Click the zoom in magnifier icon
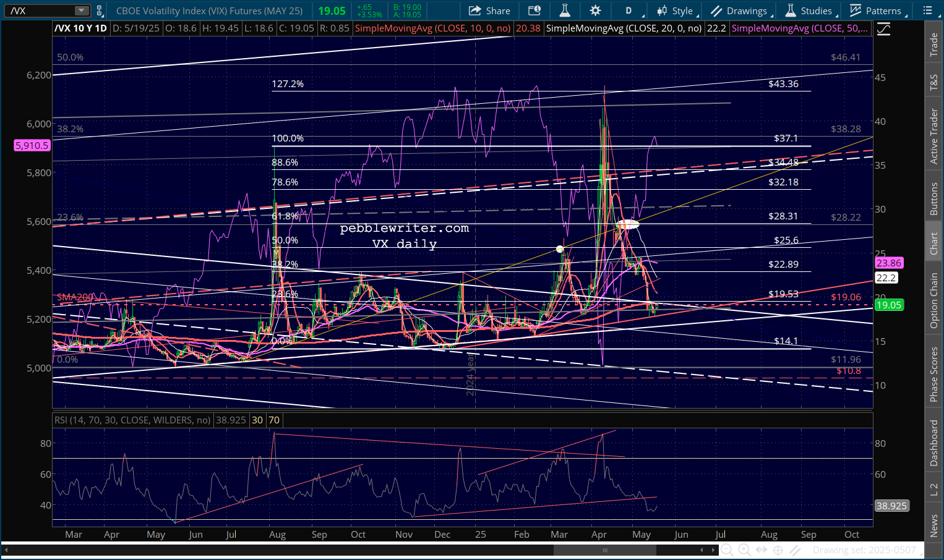944x560 pixels. click(x=744, y=549)
